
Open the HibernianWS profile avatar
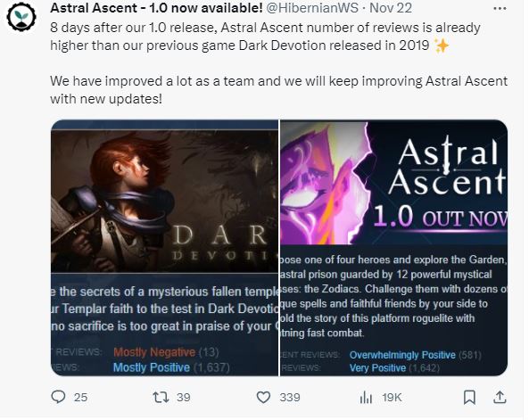click(x=21, y=15)
